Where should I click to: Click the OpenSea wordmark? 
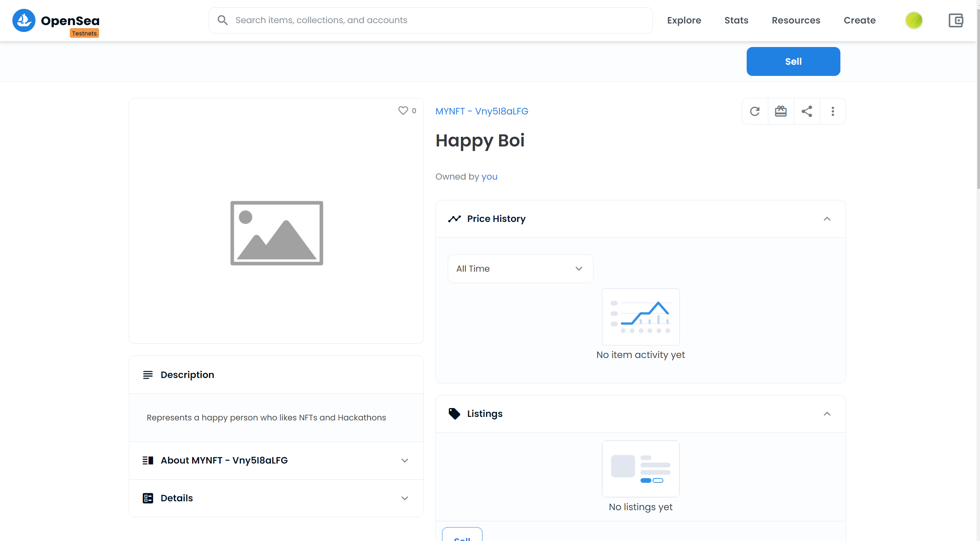click(x=70, y=20)
